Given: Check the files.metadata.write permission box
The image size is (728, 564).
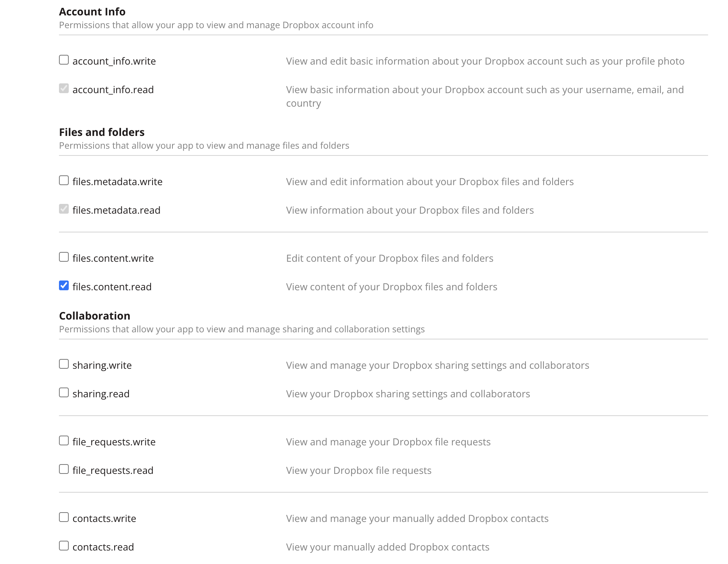Looking at the screenshot, I should pyautogui.click(x=64, y=181).
